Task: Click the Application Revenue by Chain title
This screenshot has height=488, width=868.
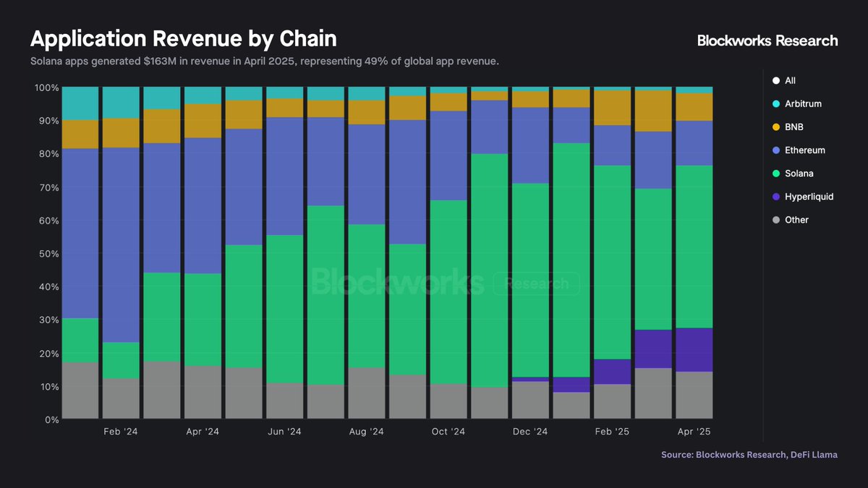Action: coord(183,38)
